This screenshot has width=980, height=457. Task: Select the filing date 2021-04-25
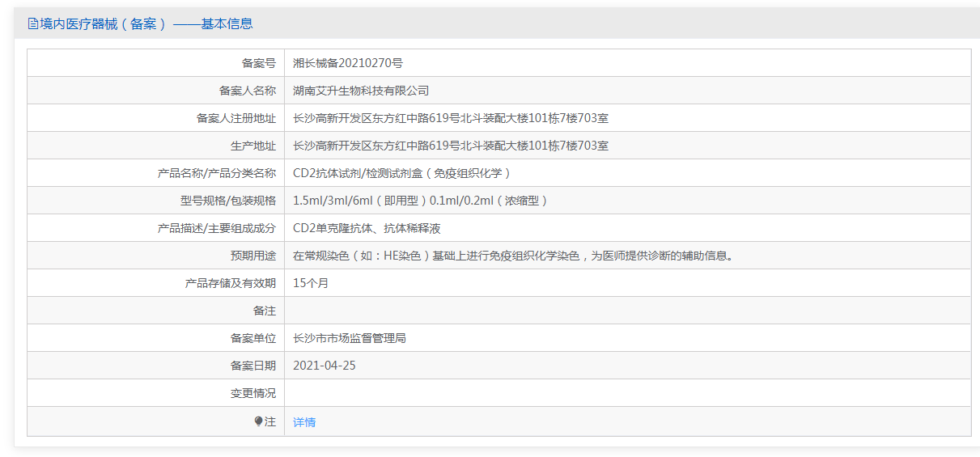pyautogui.click(x=325, y=366)
